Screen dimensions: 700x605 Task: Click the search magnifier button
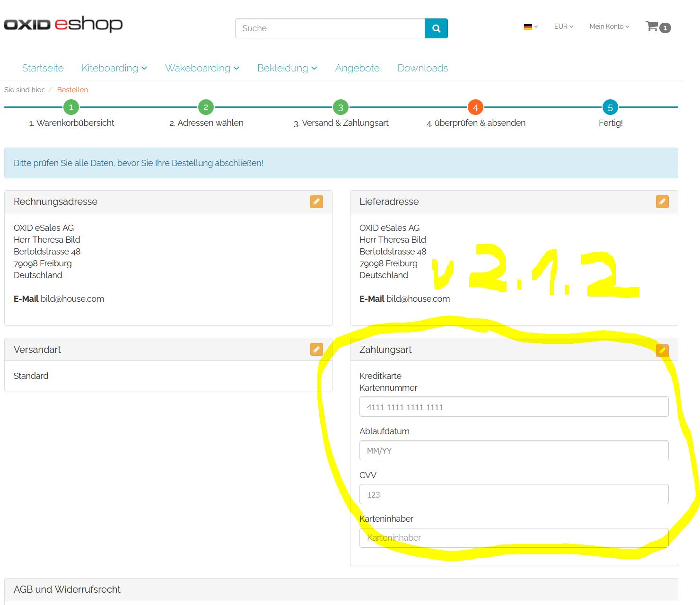pos(436,28)
